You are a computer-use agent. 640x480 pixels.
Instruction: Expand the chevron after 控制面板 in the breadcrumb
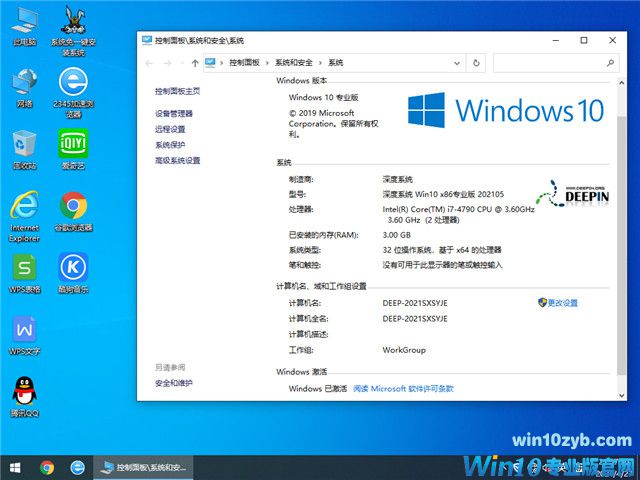tap(267, 63)
